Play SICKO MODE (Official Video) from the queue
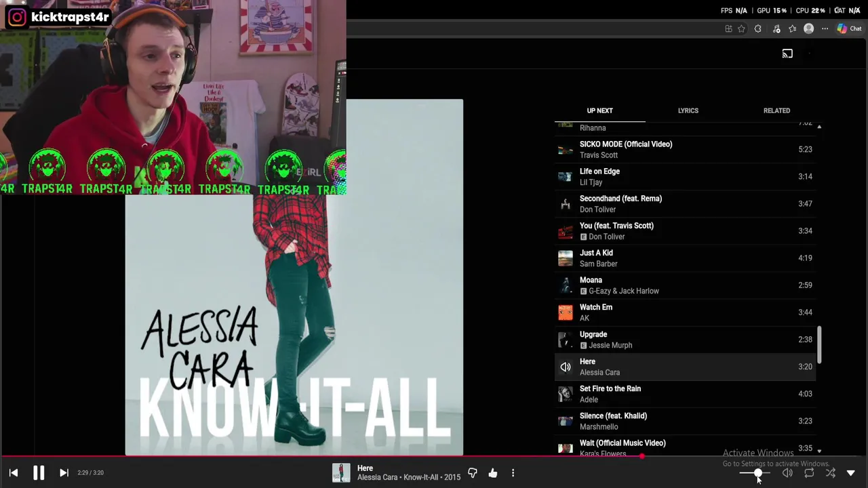Image resolution: width=868 pixels, height=488 pixels. coord(685,149)
